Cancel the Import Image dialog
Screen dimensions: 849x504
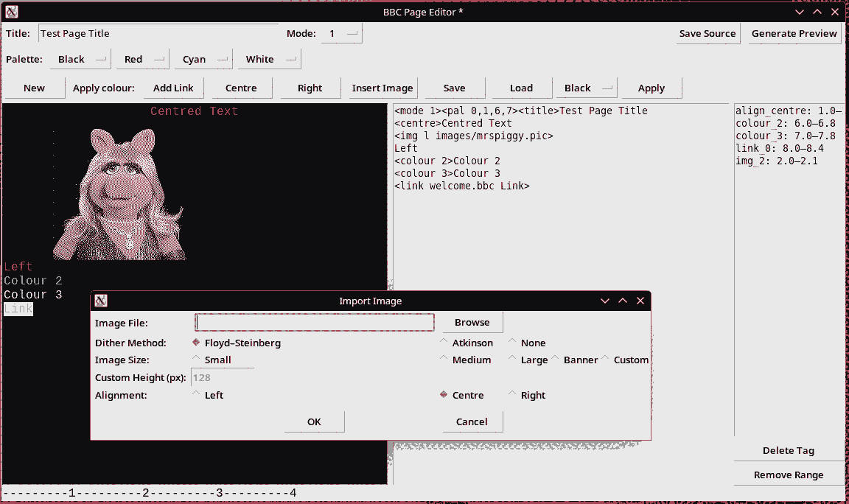(x=472, y=421)
